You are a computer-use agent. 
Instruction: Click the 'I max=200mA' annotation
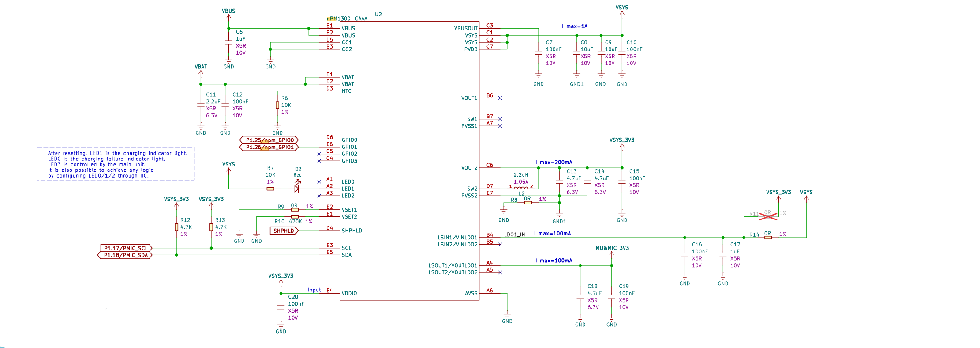tap(554, 163)
